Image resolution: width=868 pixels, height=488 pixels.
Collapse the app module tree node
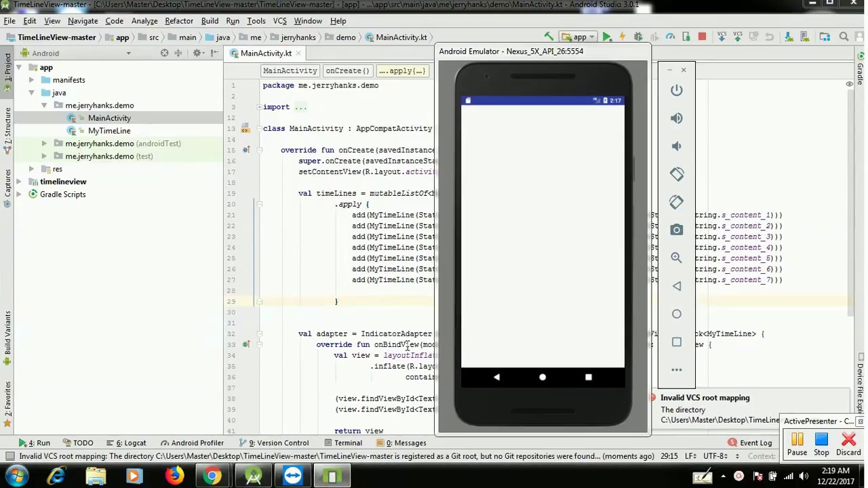click(18, 68)
